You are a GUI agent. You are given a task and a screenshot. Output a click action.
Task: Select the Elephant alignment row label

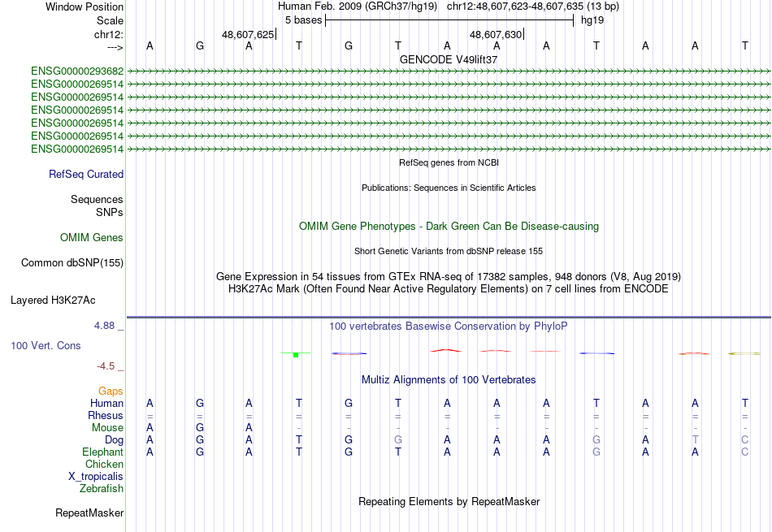pyautogui.click(x=103, y=452)
